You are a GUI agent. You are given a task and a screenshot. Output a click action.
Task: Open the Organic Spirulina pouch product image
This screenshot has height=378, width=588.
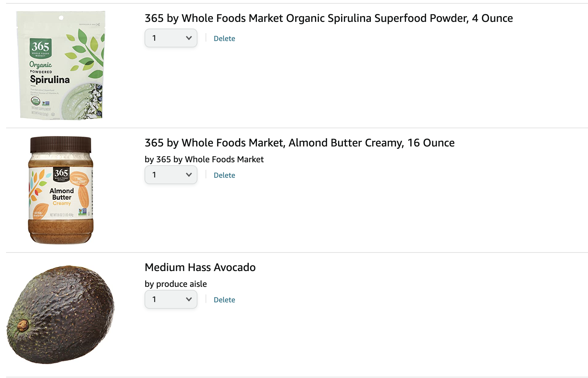(x=61, y=66)
